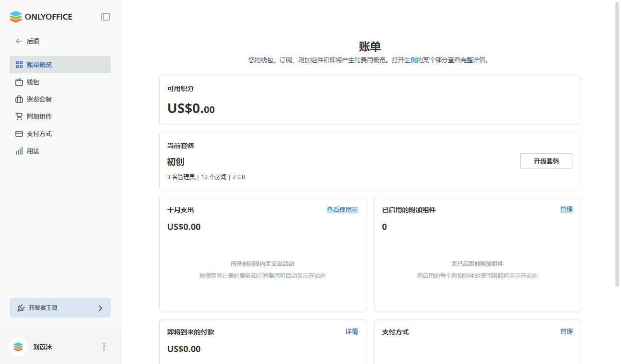
Task: Click the 钱包 wallet icon
Action: coord(19,82)
